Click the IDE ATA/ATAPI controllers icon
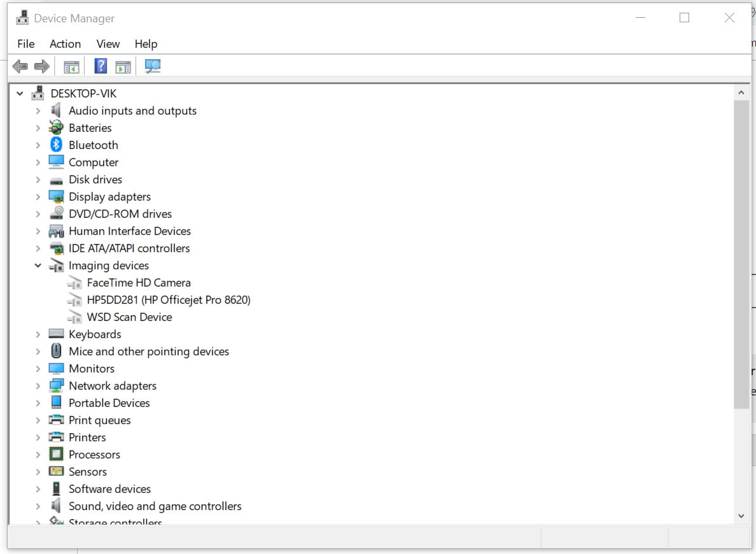Image resolution: width=756 pixels, height=554 pixels. coord(57,248)
